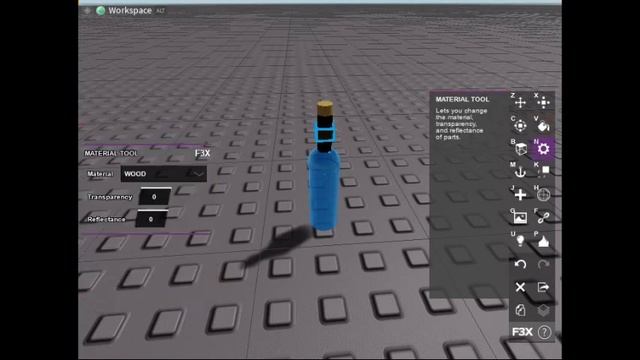Select the Collision tool (K)
Viewport: 640px width, 360px height.
pos(544,171)
